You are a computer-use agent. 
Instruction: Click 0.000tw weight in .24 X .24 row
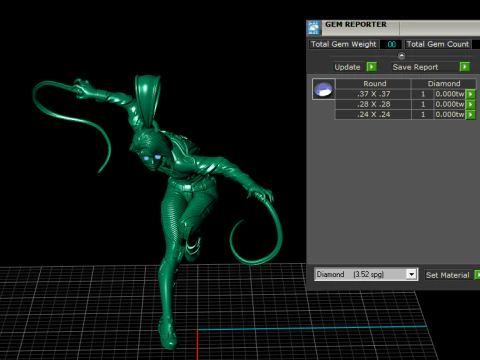[x=450, y=115]
